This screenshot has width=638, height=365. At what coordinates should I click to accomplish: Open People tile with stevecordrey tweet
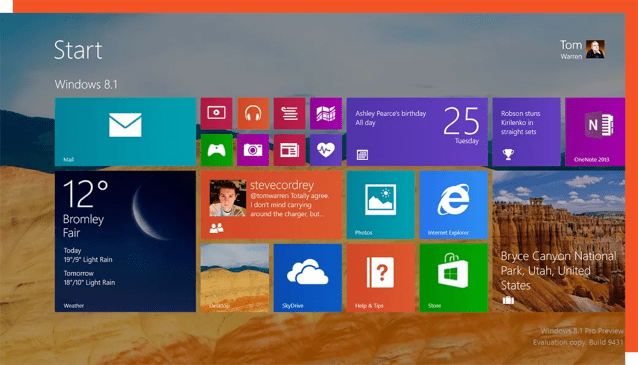tap(271, 205)
